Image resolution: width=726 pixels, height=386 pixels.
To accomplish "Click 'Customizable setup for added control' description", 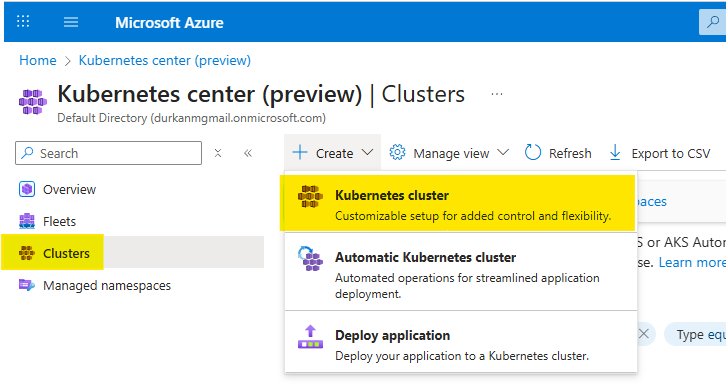I will click(x=473, y=216).
